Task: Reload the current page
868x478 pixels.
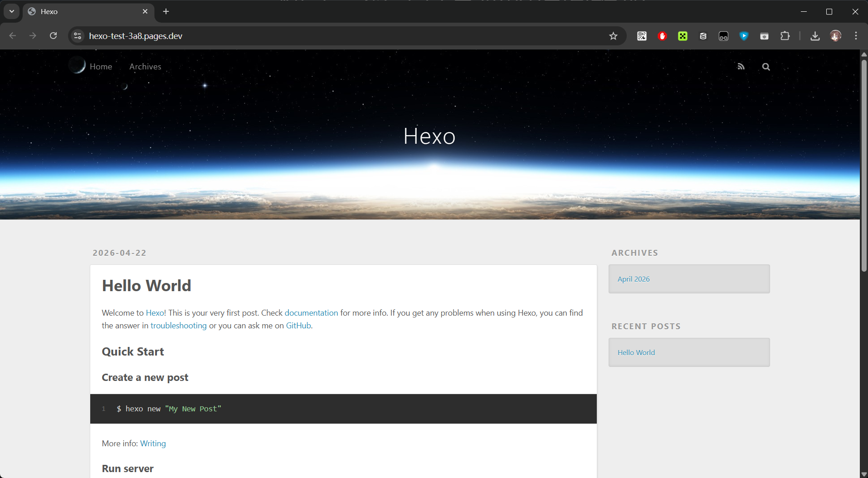Action: (53, 36)
